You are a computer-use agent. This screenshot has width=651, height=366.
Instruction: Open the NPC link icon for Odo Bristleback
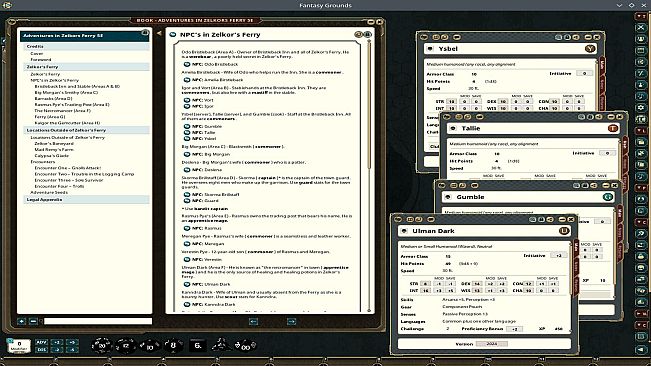click(187, 64)
